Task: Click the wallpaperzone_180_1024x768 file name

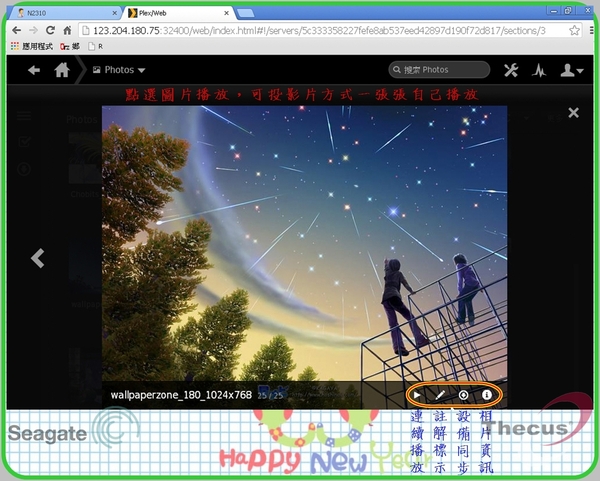Action: click(x=181, y=395)
